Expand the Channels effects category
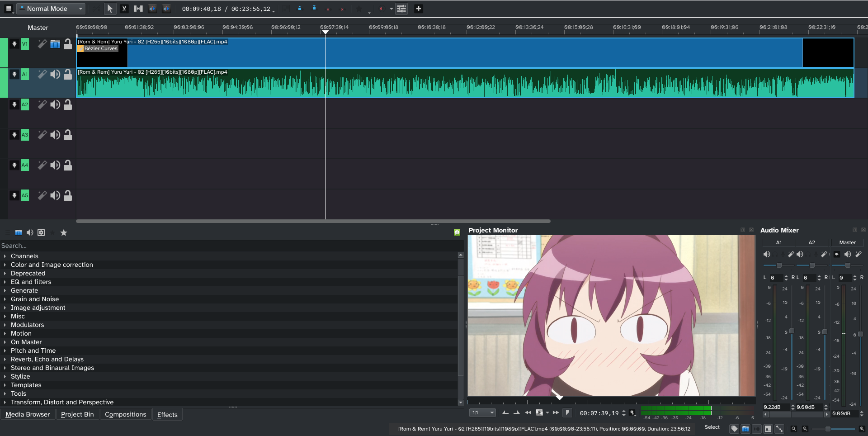Viewport: 868px width, 436px height. click(x=5, y=256)
